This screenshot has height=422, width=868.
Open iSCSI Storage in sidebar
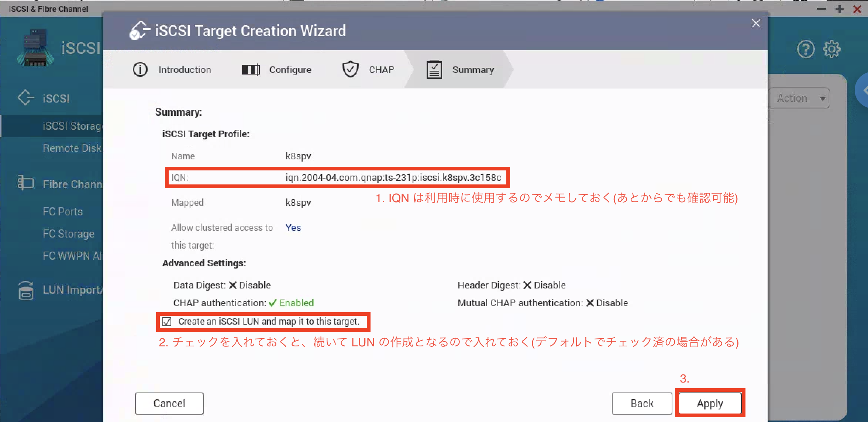72,126
